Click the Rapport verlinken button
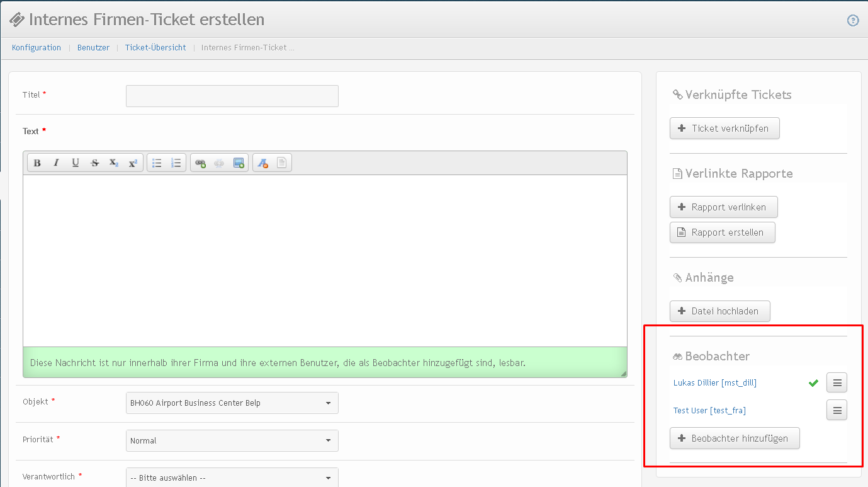 pyautogui.click(x=723, y=207)
